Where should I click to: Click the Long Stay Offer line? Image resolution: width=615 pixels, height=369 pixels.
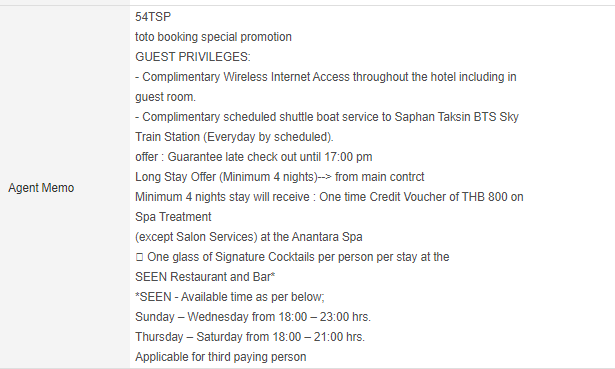pyautogui.click(x=280, y=177)
